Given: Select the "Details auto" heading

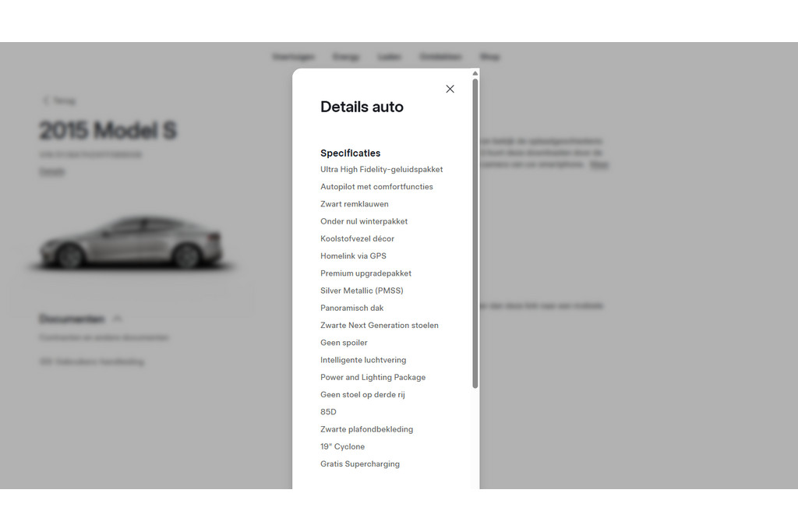Looking at the screenshot, I should point(362,107).
